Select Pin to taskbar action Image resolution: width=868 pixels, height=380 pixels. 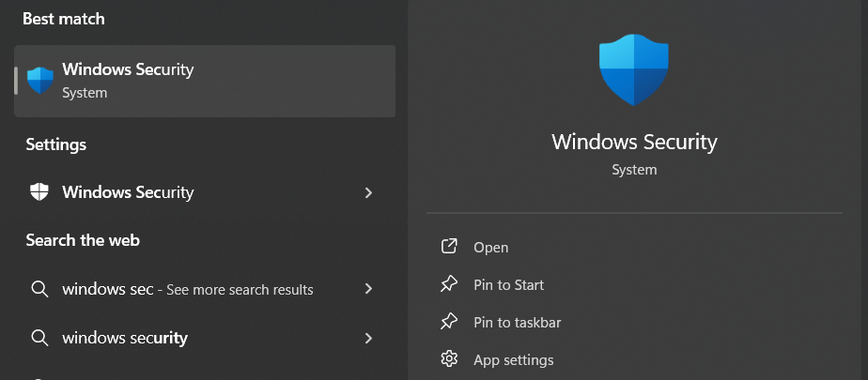click(x=517, y=323)
